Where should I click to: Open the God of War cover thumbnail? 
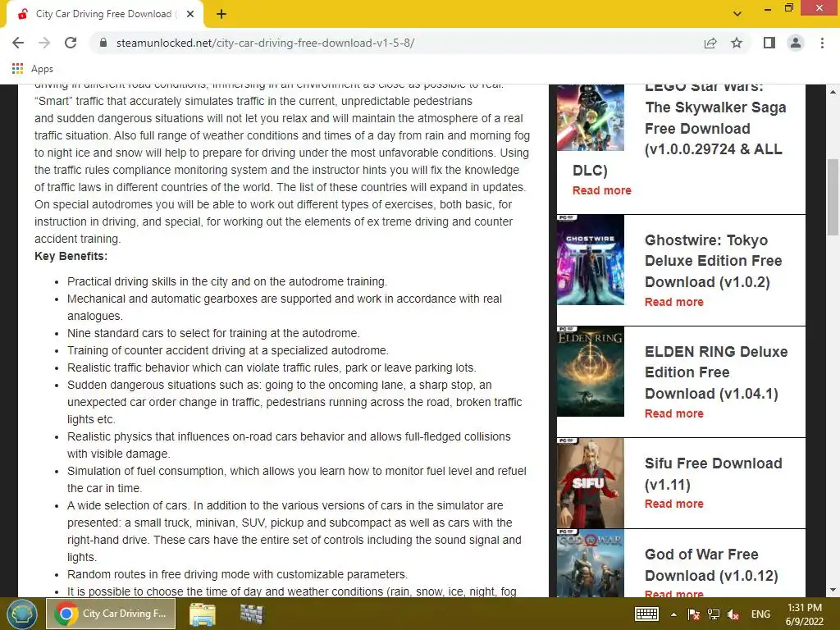[x=591, y=563]
